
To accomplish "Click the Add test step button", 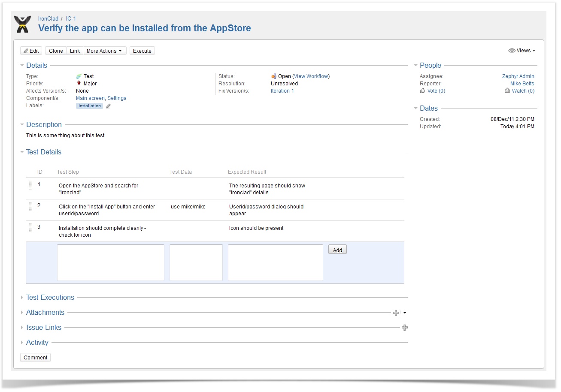I will click(337, 250).
